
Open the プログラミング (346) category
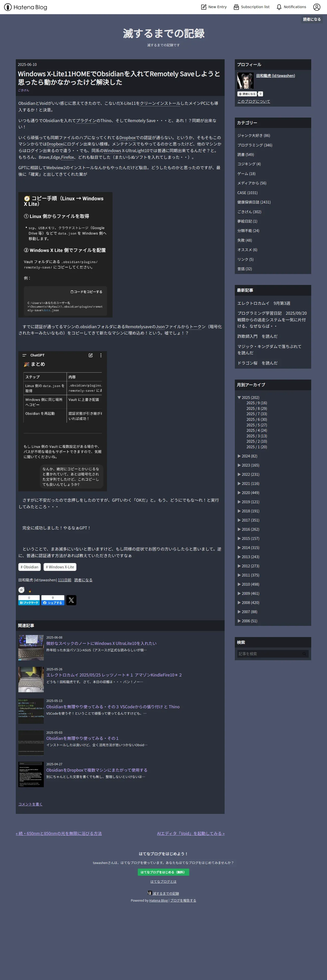(255, 145)
